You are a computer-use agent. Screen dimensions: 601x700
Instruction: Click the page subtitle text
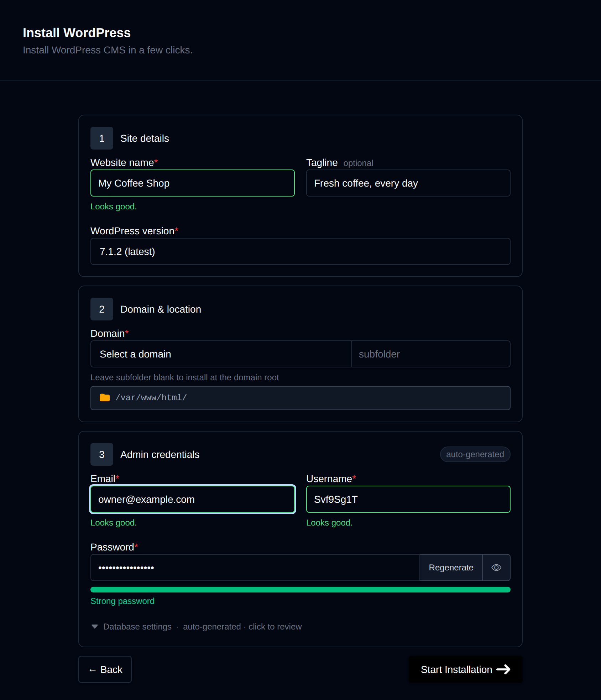[x=108, y=50]
